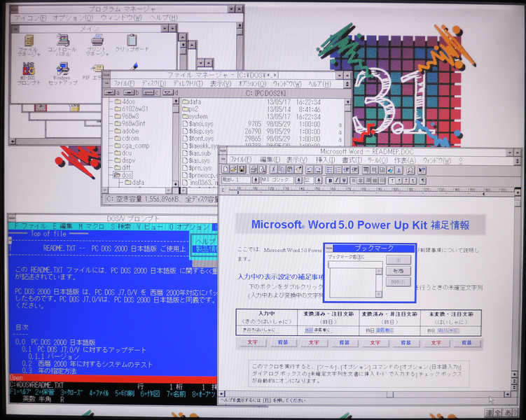The height and width of the screenshot is (420, 526).
Task: Select drive c in File Manager
Action: 151,92
